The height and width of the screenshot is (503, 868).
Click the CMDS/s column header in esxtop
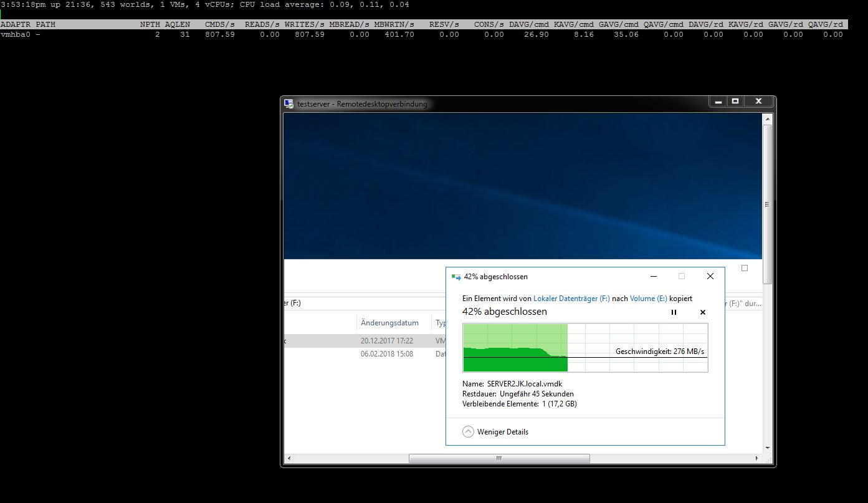pyautogui.click(x=219, y=24)
